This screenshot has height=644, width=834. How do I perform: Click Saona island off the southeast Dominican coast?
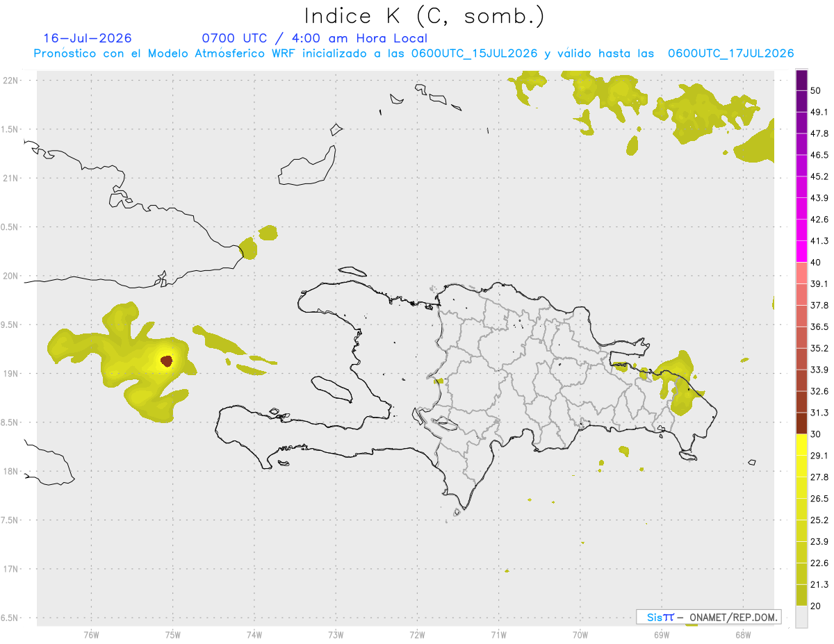pyautogui.click(x=688, y=456)
